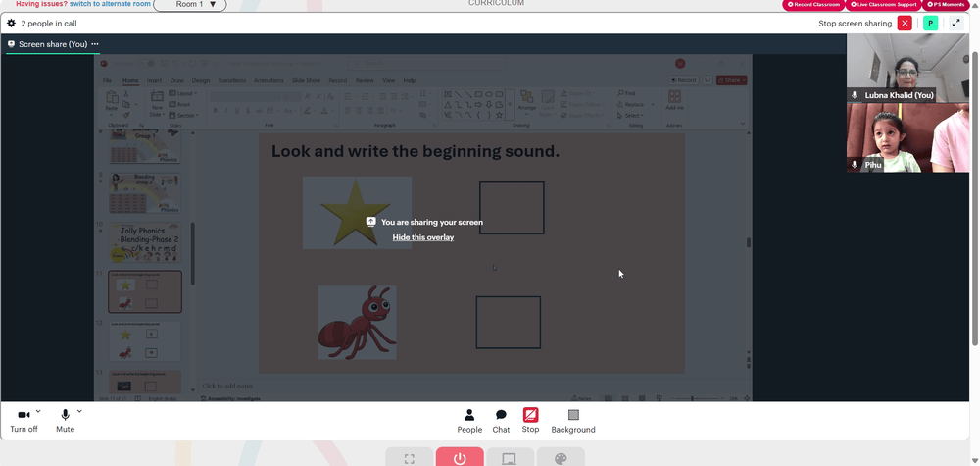Mute the microphone
Image resolution: width=980 pixels, height=466 pixels.
65,421
